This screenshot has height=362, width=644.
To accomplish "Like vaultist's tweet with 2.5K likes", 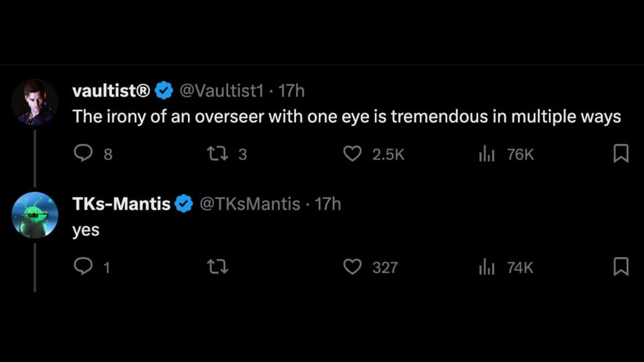I will click(353, 154).
